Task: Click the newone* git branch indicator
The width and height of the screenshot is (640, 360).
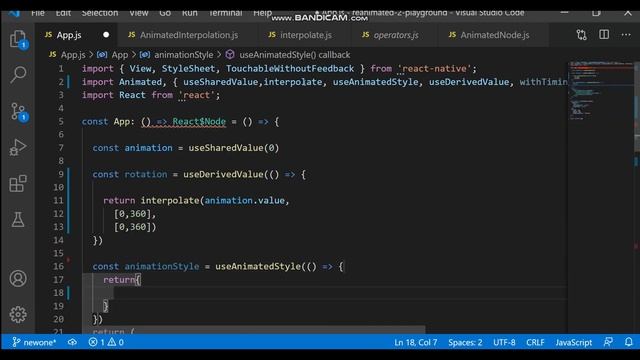Action: pos(34,342)
